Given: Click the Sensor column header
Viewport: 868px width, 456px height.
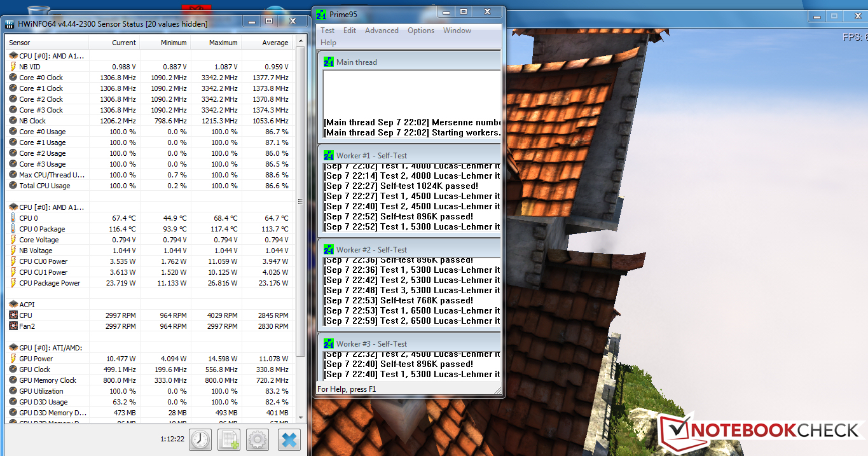Looking at the screenshot, I should [48, 43].
